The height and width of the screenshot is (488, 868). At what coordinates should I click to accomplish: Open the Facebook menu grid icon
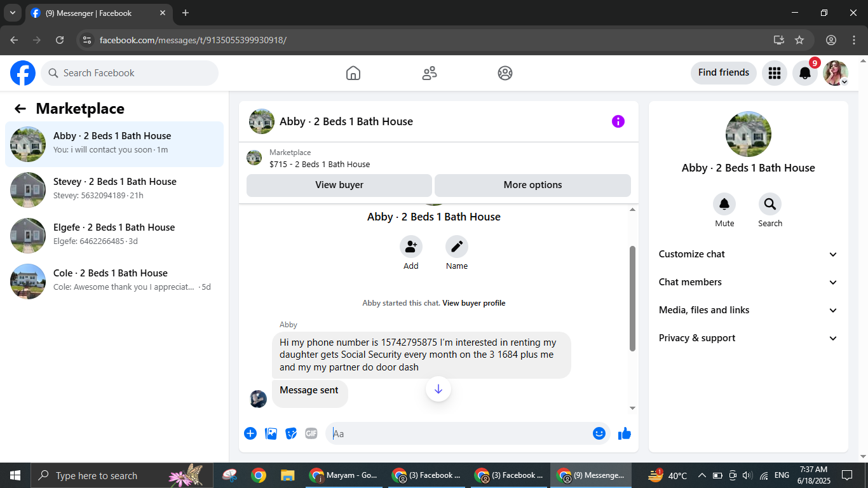tap(775, 73)
